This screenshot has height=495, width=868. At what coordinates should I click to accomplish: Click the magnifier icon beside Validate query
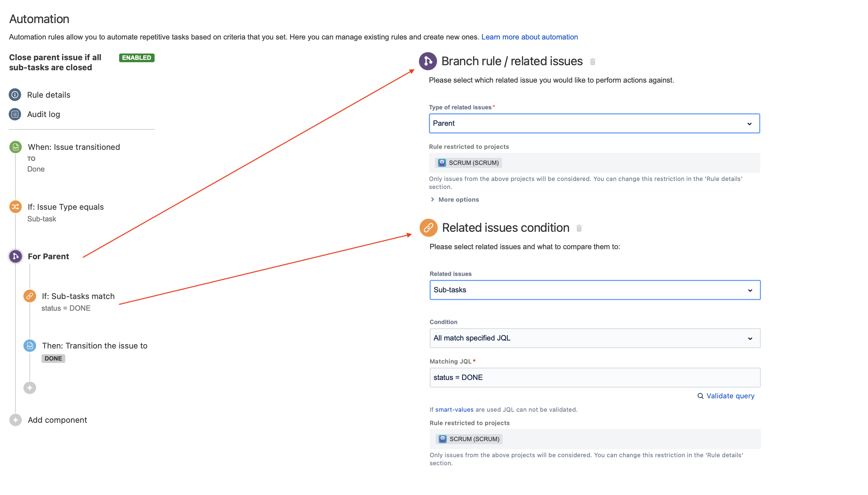click(701, 396)
